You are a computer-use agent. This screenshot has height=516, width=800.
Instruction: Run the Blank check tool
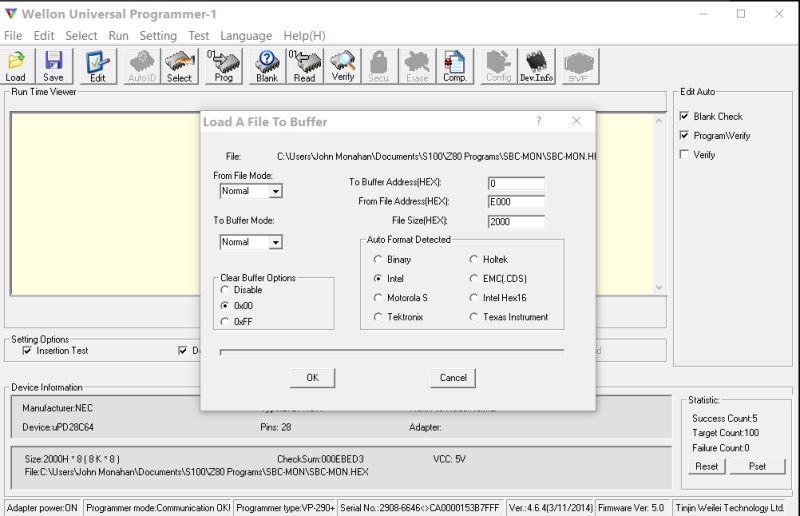coord(267,66)
